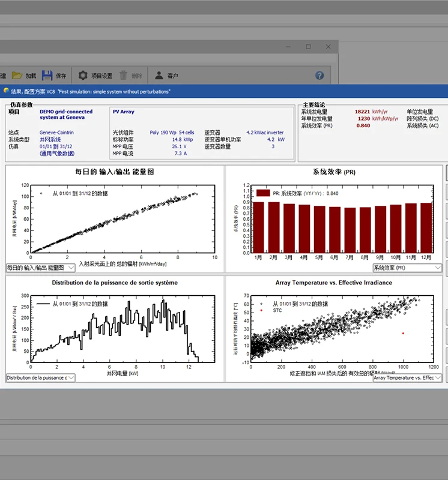The height and width of the screenshot is (480, 448).
Task: Open the 客户 person icon
Action: pyautogui.click(x=159, y=76)
